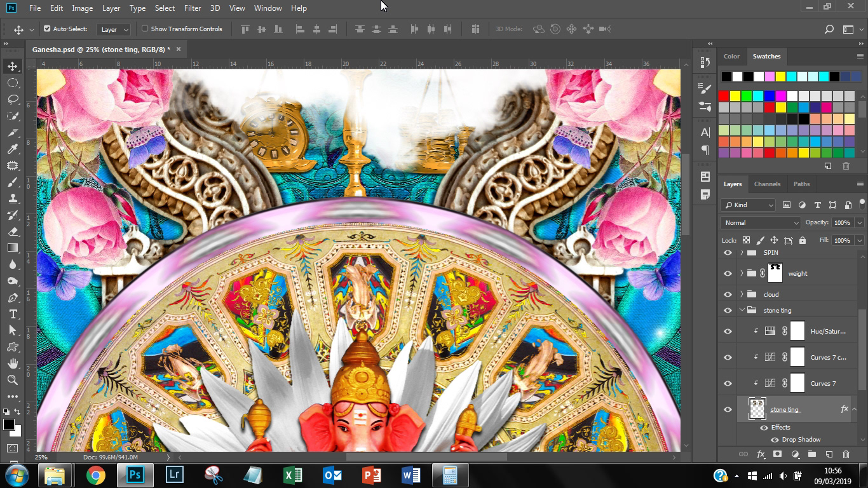
Task: Toggle the Auto-Select checkbox
Action: click(47, 29)
